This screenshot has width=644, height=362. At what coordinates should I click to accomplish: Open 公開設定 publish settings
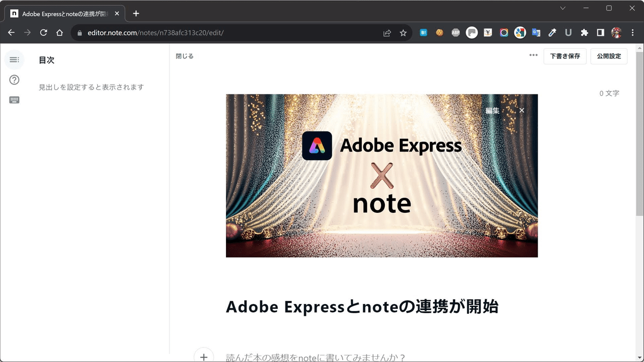609,56
